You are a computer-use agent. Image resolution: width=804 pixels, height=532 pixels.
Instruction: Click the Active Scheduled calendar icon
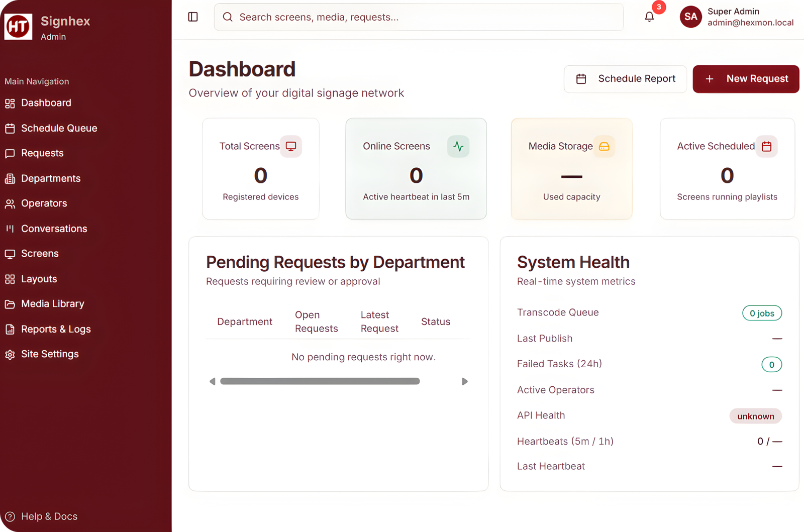(x=766, y=146)
